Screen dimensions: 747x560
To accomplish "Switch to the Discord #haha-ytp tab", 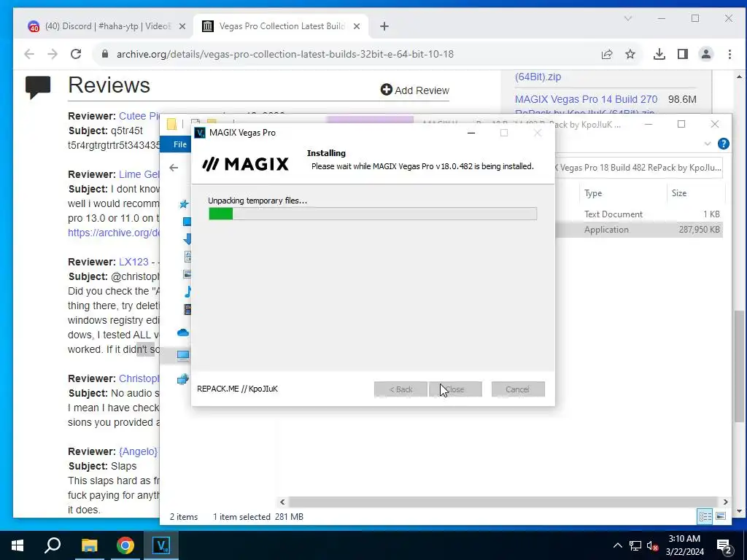I will tap(107, 26).
